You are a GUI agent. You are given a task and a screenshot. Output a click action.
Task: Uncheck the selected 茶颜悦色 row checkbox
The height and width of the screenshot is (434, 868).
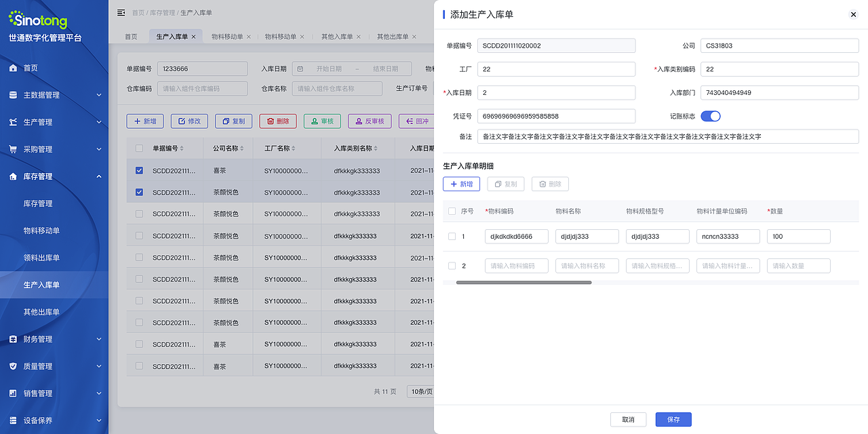[x=139, y=193]
